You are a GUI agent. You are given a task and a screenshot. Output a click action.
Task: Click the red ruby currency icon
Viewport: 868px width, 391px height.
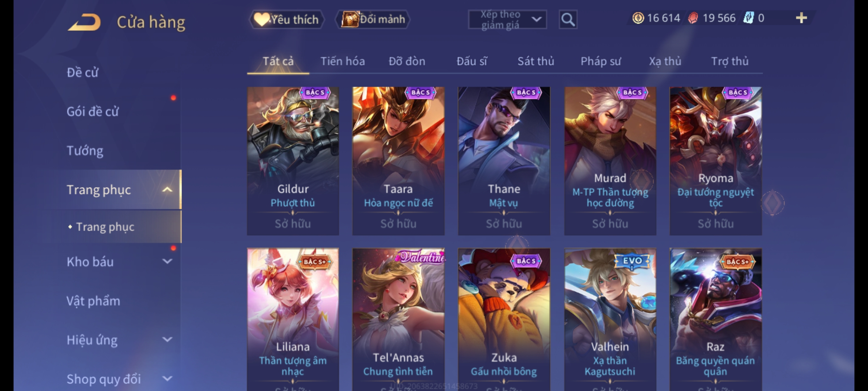coord(693,18)
